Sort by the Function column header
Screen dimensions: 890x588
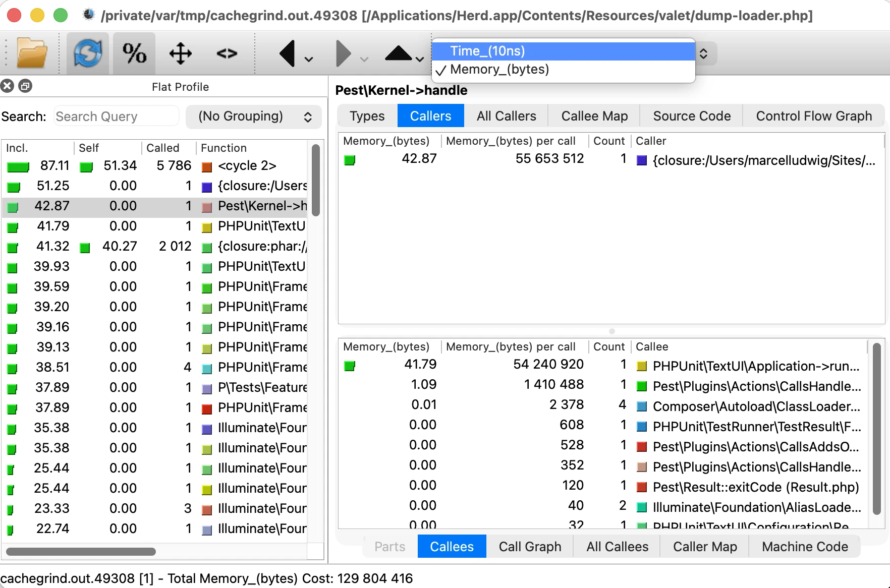[x=252, y=148]
